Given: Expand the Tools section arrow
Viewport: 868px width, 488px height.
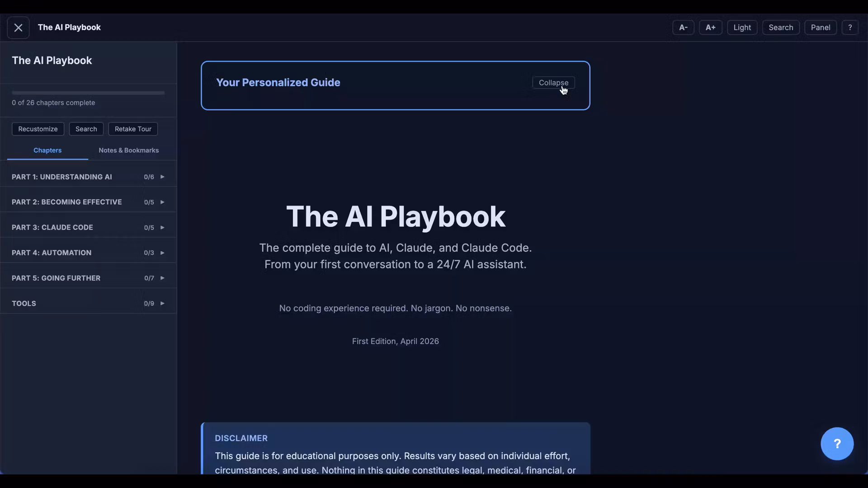Looking at the screenshot, I should tap(162, 303).
